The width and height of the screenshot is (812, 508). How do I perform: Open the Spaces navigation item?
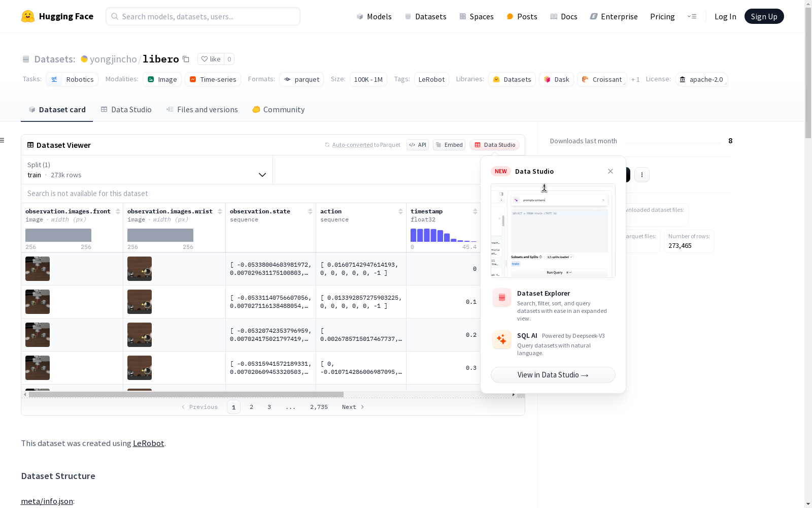coord(476,16)
